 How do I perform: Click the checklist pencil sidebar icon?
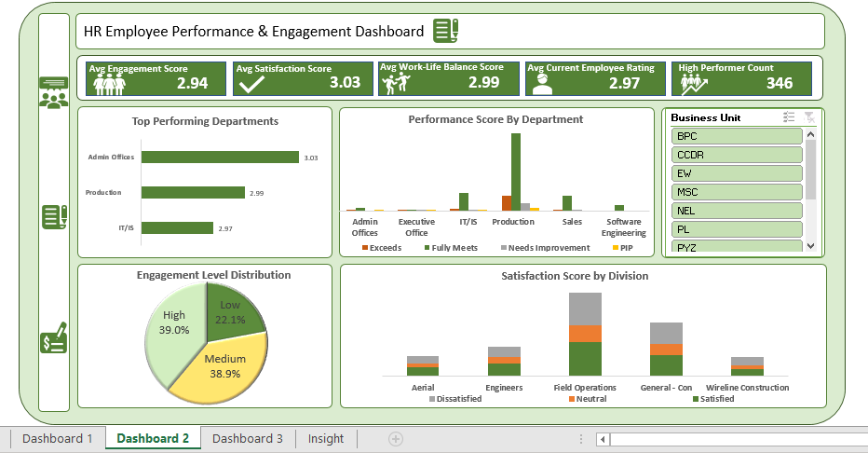(55, 217)
